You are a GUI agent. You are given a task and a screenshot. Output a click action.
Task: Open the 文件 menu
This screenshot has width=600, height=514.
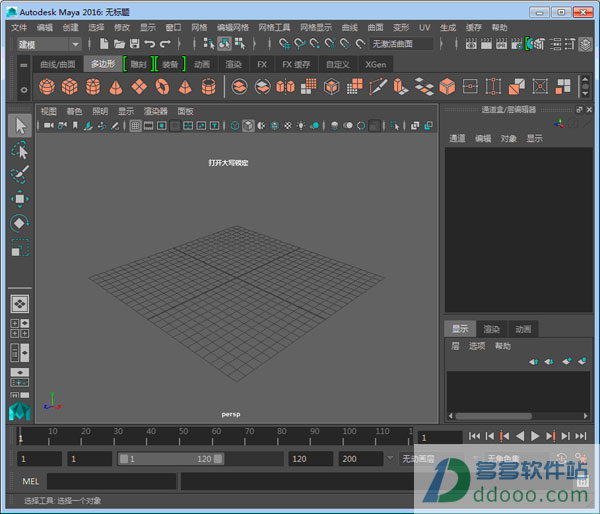[19, 28]
